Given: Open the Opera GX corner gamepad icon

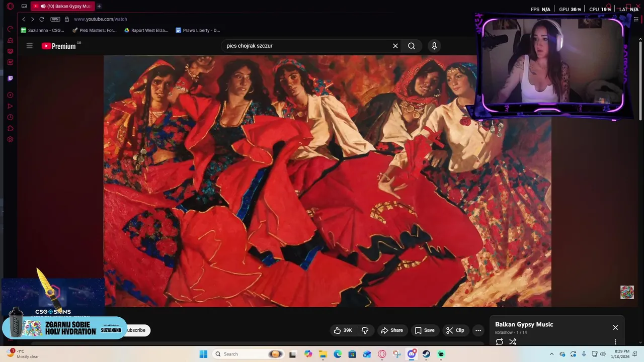Looking at the screenshot, I should click(24, 7).
